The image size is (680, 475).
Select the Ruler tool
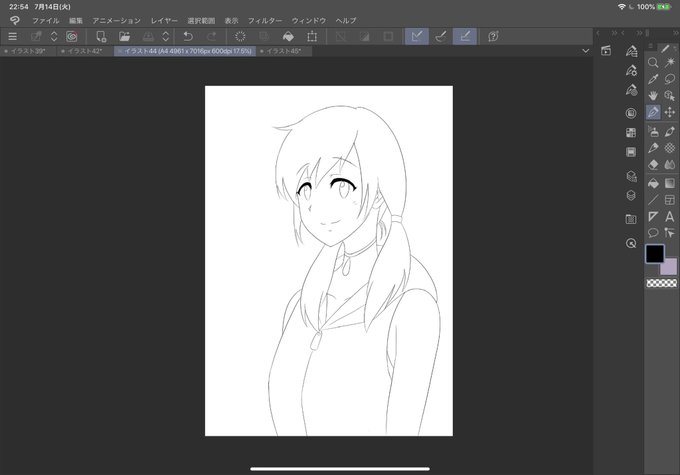point(653,216)
